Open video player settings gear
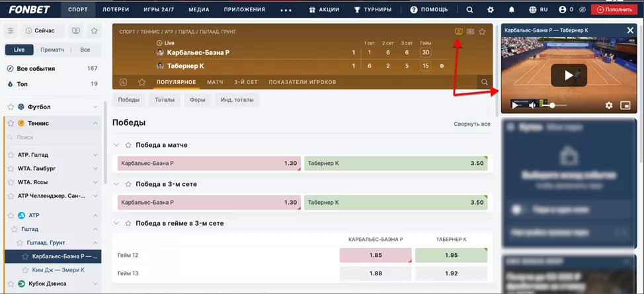The width and height of the screenshot is (644, 294). [609, 105]
